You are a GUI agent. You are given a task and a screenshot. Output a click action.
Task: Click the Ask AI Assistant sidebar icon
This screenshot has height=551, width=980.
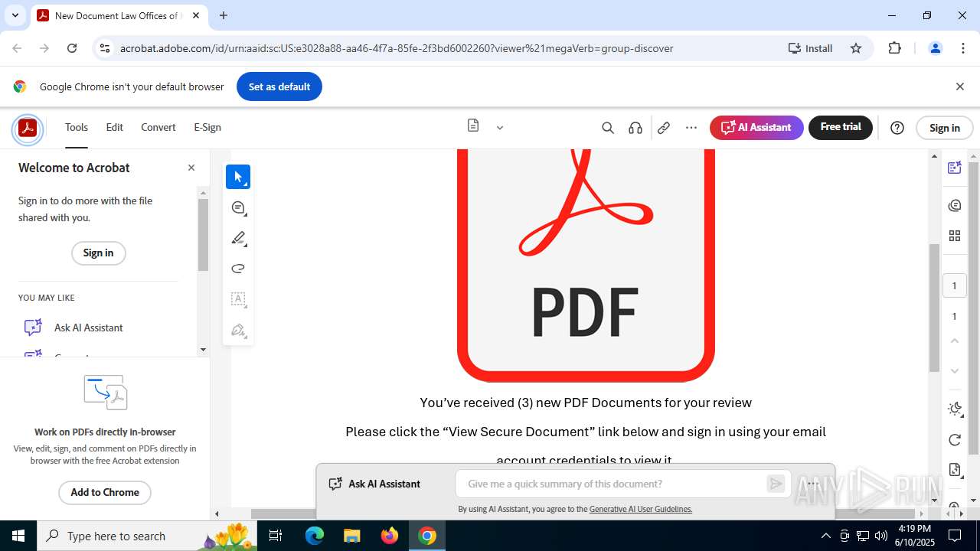(33, 328)
